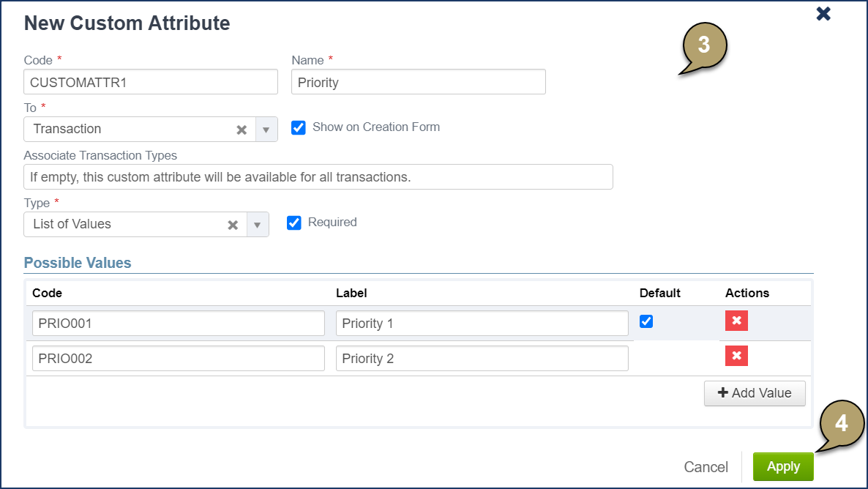Click the PRIO001 code input
Viewport: 868px width, 489px height.
(x=178, y=323)
